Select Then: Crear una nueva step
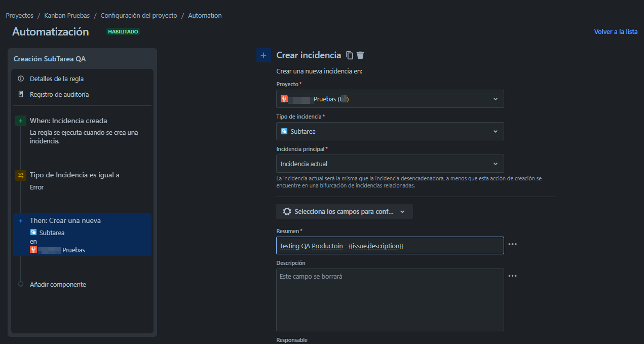Viewport: 644px width, 344px height. tap(83, 235)
